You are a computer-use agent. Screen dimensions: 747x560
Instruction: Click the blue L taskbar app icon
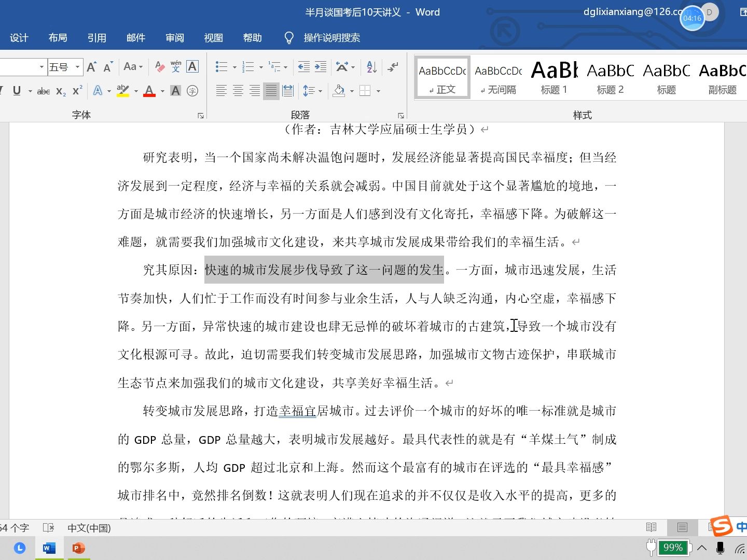[20, 548]
